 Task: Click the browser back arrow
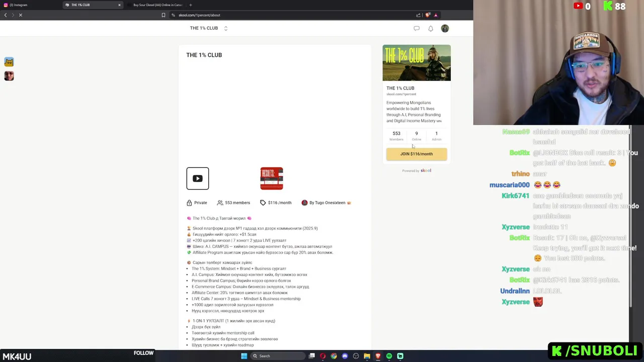tap(6, 15)
